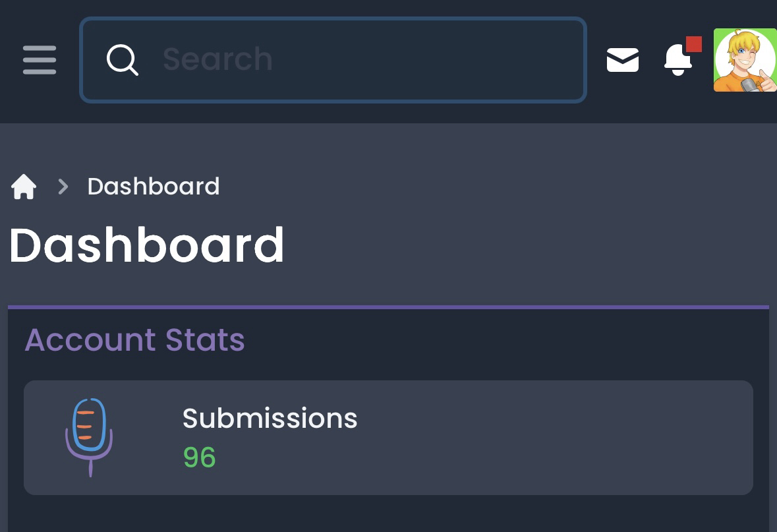The height and width of the screenshot is (532, 777).
Task: Select the Dashboard breadcrumb link
Action: [x=154, y=187]
